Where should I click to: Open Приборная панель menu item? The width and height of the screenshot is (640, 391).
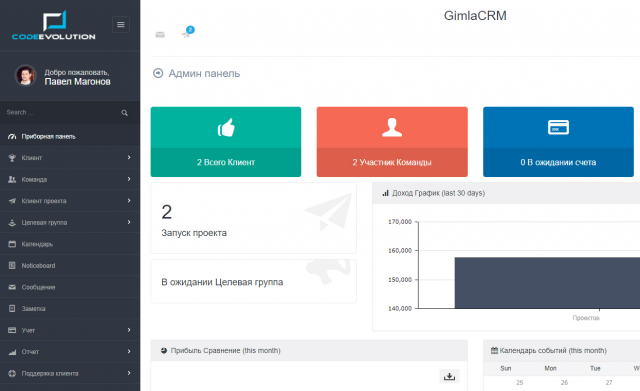pyautogui.click(x=70, y=136)
